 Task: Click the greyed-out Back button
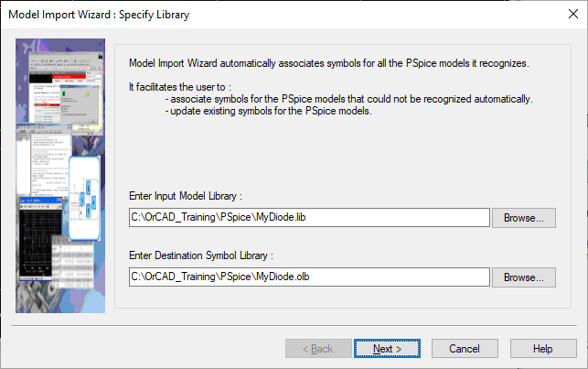pos(318,349)
